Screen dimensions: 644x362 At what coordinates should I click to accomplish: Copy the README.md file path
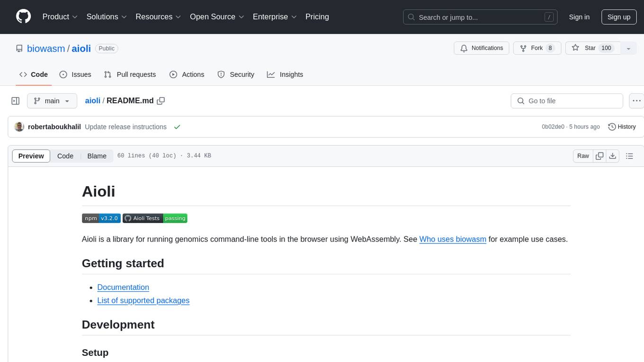(161, 101)
